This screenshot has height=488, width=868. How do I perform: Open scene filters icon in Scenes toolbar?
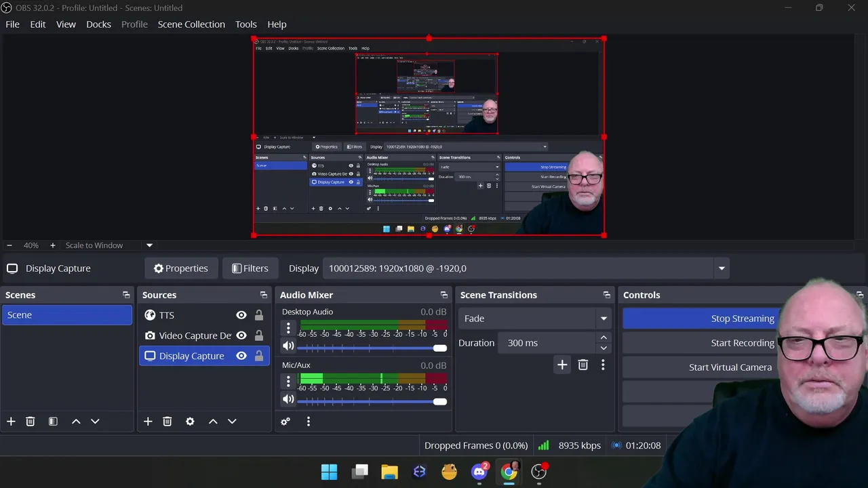[x=53, y=422]
